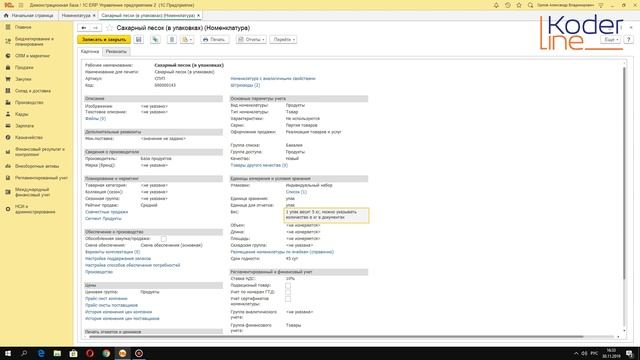Image resolution: width=640 pixels, height=360 pixels.
Task: Add item to favorites with star icon
Action: (109, 28)
